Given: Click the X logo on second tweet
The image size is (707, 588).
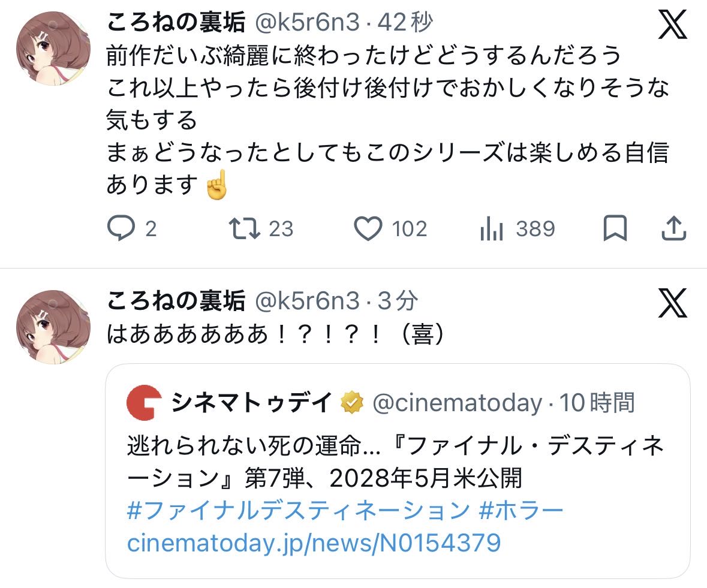Looking at the screenshot, I should pyautogui.click(x=672, y=304).
